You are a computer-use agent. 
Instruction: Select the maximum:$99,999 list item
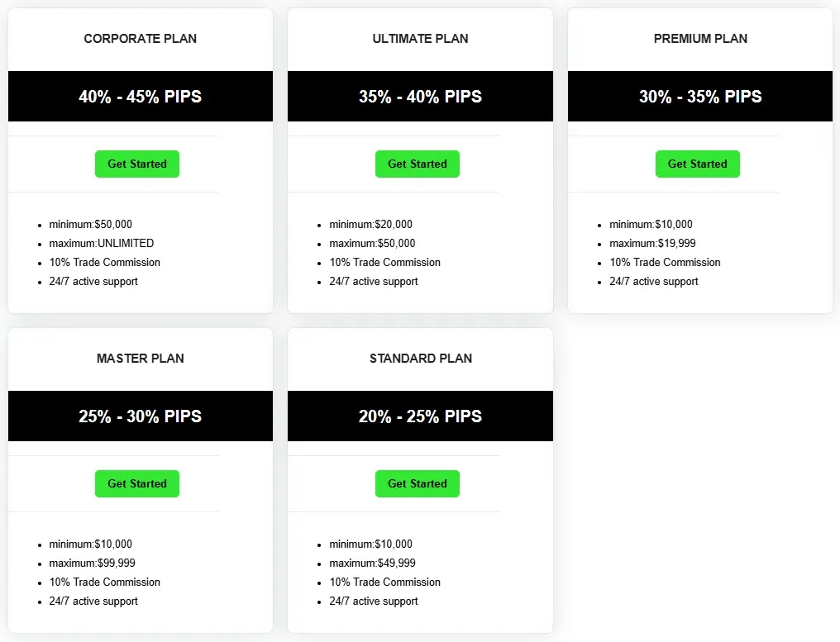[92, 564]
